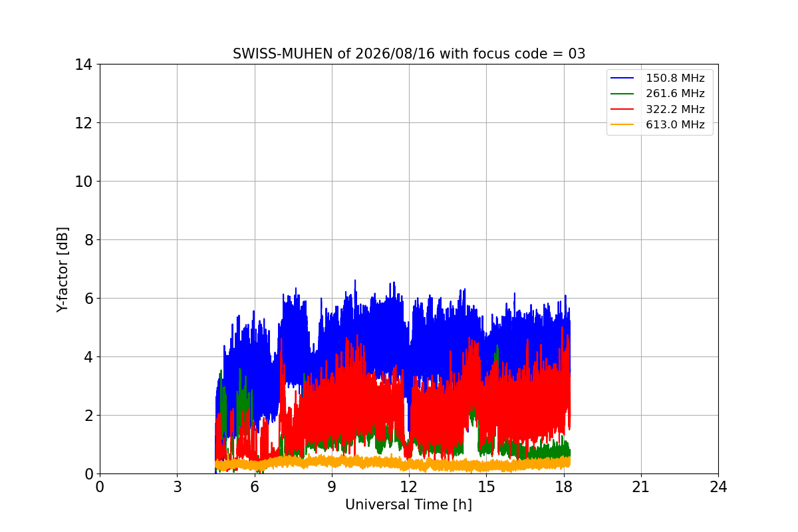Click the blue 150.8 MHz legend line
The image size is (798, 532).
coord(622,78)
